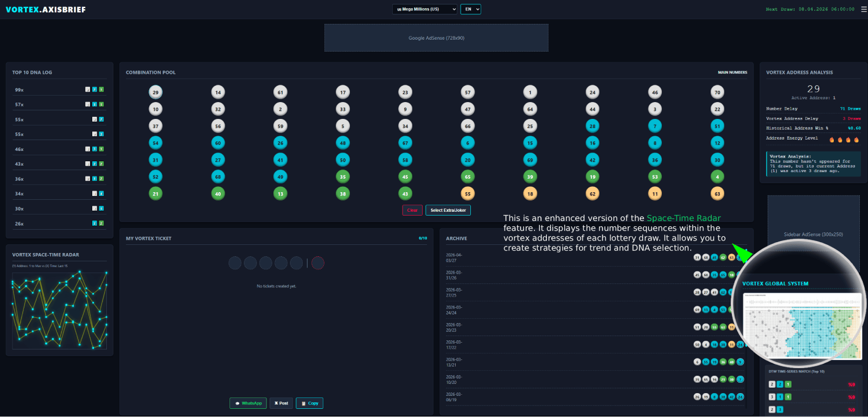This screenshot has height=417, width=868.
Task: Select cyan ball number 54
Action: coord(156,143)
